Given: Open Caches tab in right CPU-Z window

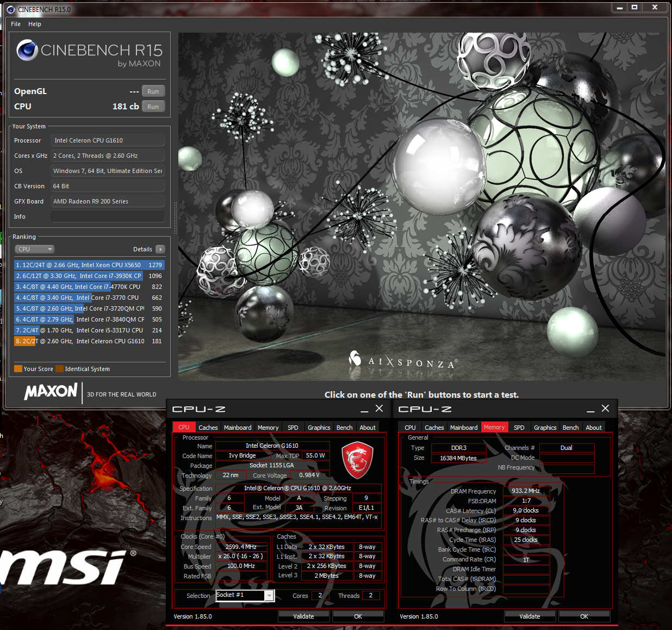Looking at the screenshot, I should pos(434,428).
